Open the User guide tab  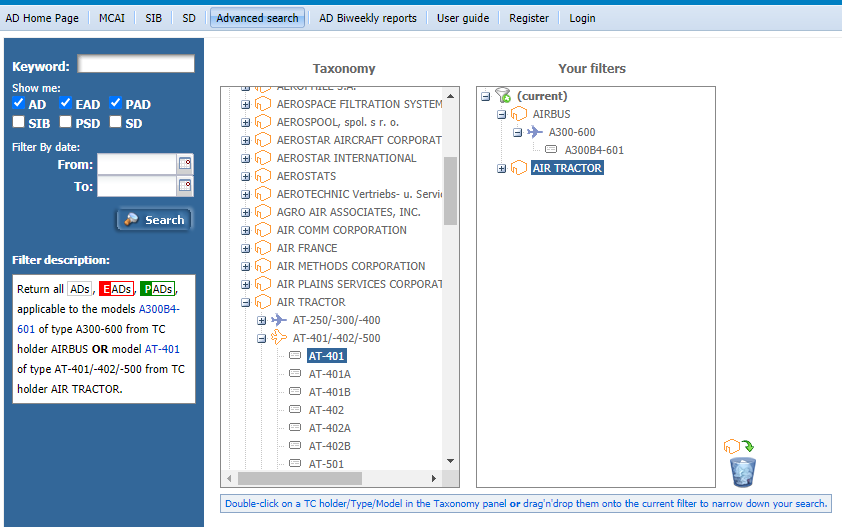(x=463, y=18)
